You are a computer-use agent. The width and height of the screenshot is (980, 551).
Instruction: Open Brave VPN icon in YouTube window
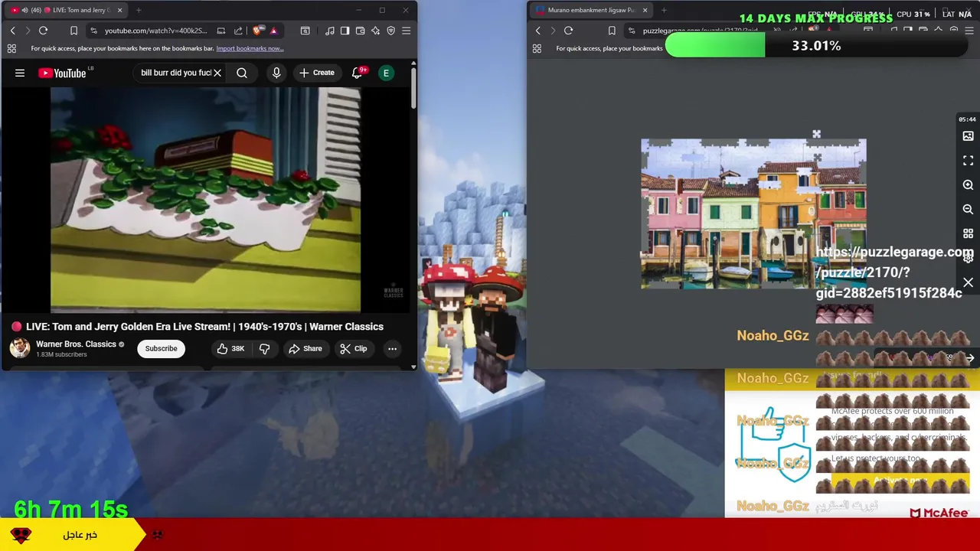(390, 31)
